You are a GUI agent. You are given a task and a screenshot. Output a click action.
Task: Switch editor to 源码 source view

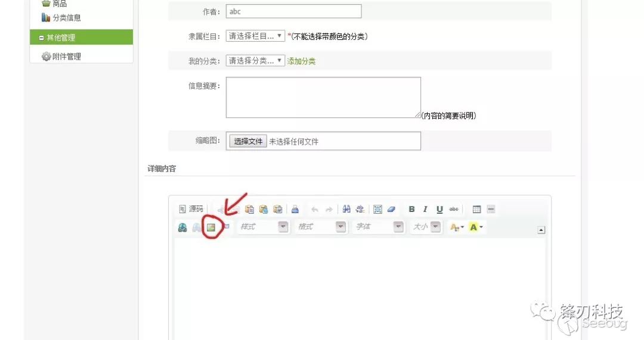191,209
